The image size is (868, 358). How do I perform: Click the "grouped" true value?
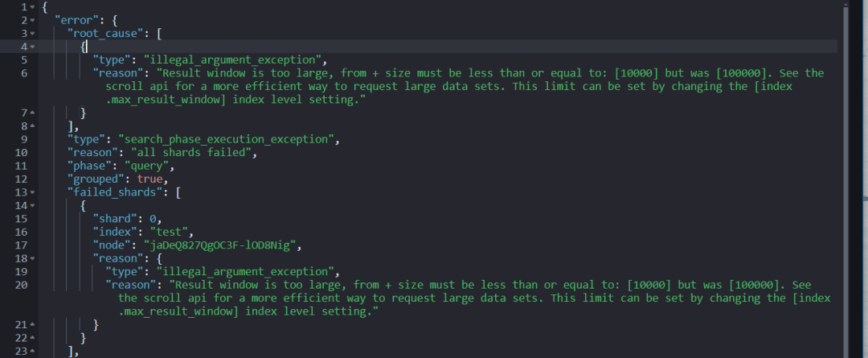click(x=150, y=179)
